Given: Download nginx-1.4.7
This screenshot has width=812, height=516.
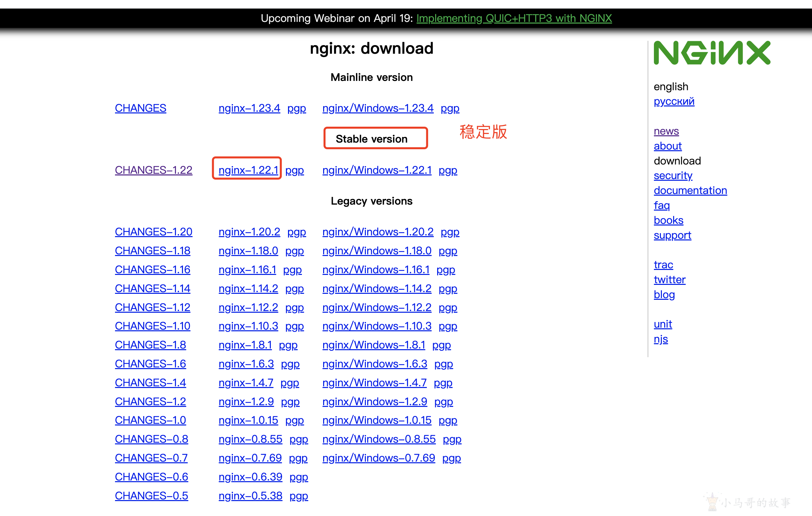Looking at the screenshot, I should pos(246,383).
